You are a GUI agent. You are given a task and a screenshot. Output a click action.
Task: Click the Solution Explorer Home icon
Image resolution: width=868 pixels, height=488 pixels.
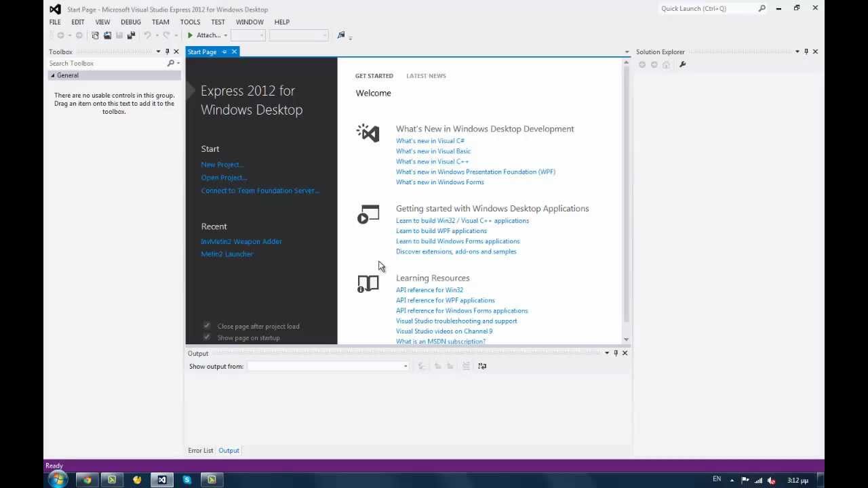[666, 64]
